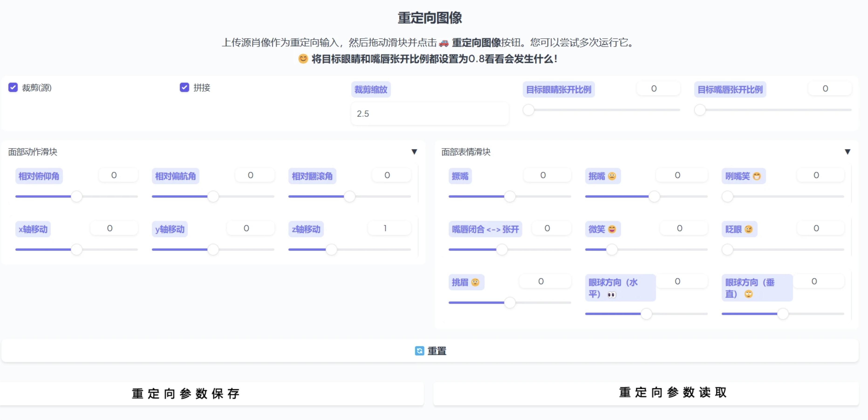Click the z轴移动 label
Viewport: 868px width, 420px height.
[x=306, y=229]
